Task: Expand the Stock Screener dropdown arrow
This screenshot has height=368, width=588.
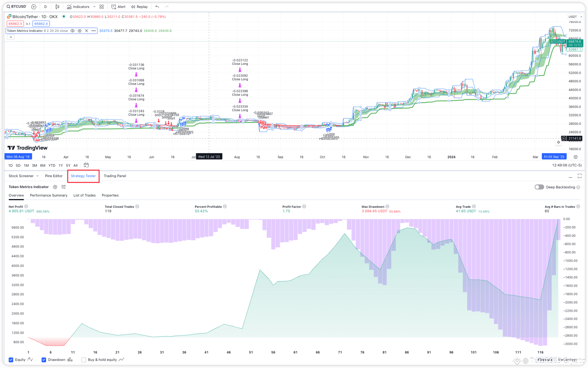Action: pyautogui.click(x=37, y=176)
